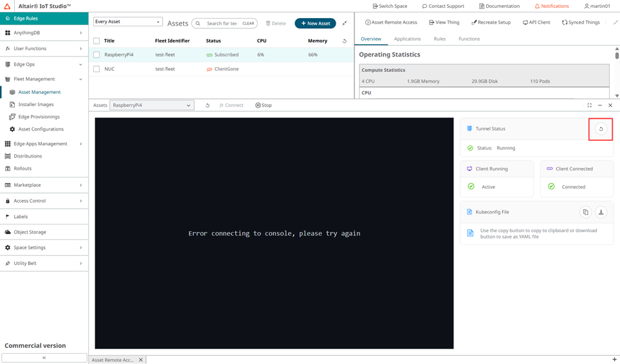
Task: Copy the Kubeconfig file to clipboard
Action: click(585, 212)
